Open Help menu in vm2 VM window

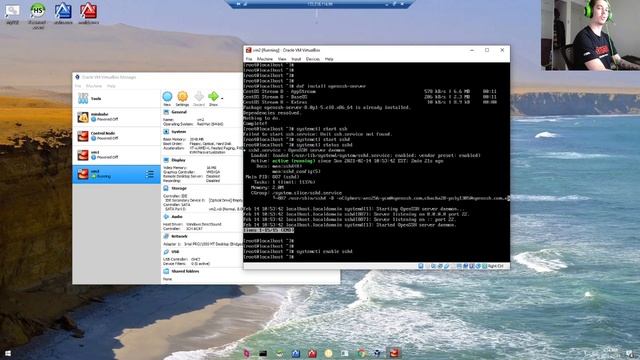tap(329, 59)
